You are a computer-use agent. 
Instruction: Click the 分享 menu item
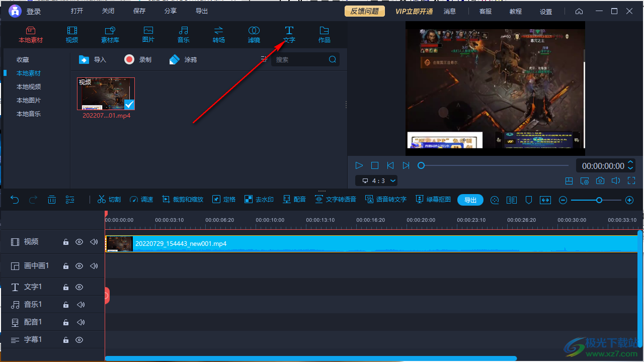pos(171,11)
